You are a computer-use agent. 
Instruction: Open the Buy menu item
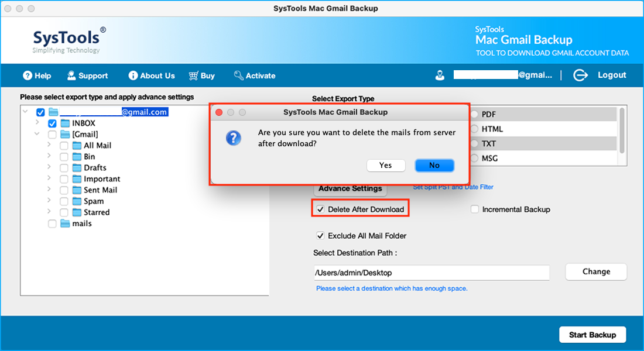(x=201, y=75)
